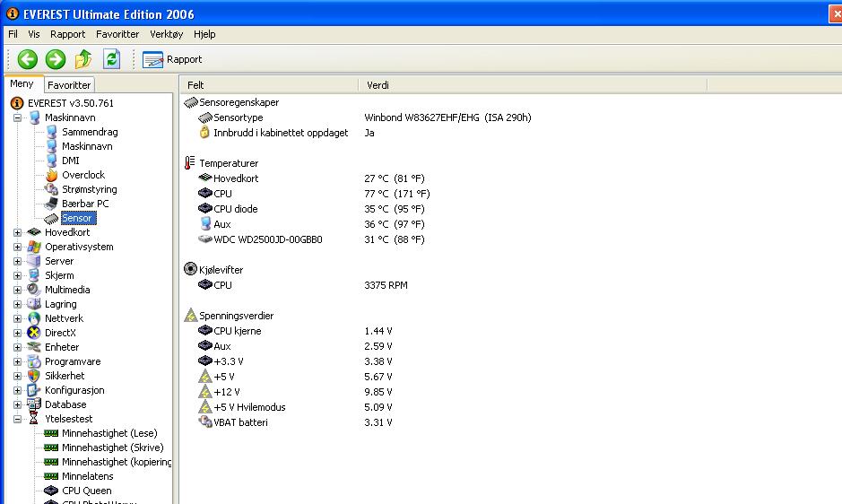Screen dimensions: 842x504
Task: Collapse the Maskinnavn tree branch
Action: click(17, 117)
